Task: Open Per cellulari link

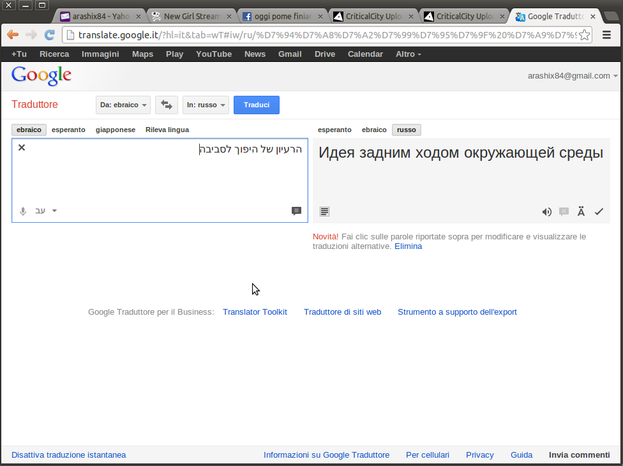Action: point(428,455)
